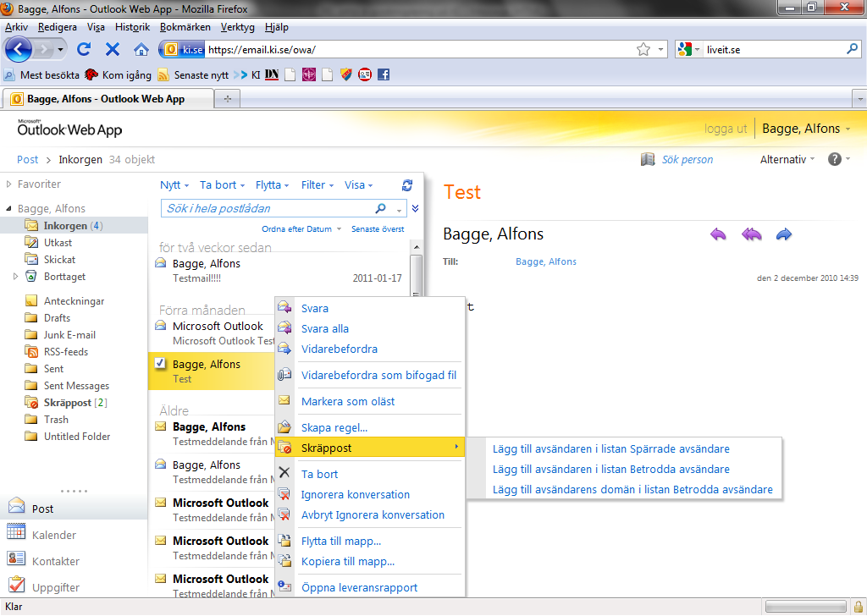Open the DN bookmark in bookmarks toolbar
Screen dimensions: 867x616
[x=272, y=74]
